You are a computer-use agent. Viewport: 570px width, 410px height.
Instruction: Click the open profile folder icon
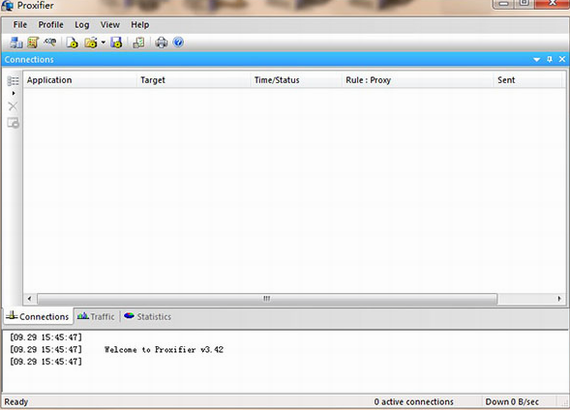[x=91, y=43]
